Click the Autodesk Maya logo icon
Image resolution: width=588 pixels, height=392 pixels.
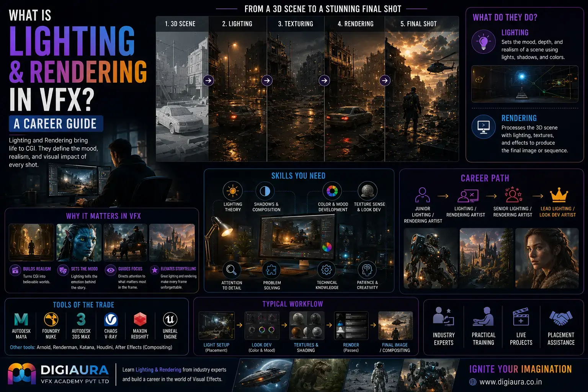[x=21, y=319]
